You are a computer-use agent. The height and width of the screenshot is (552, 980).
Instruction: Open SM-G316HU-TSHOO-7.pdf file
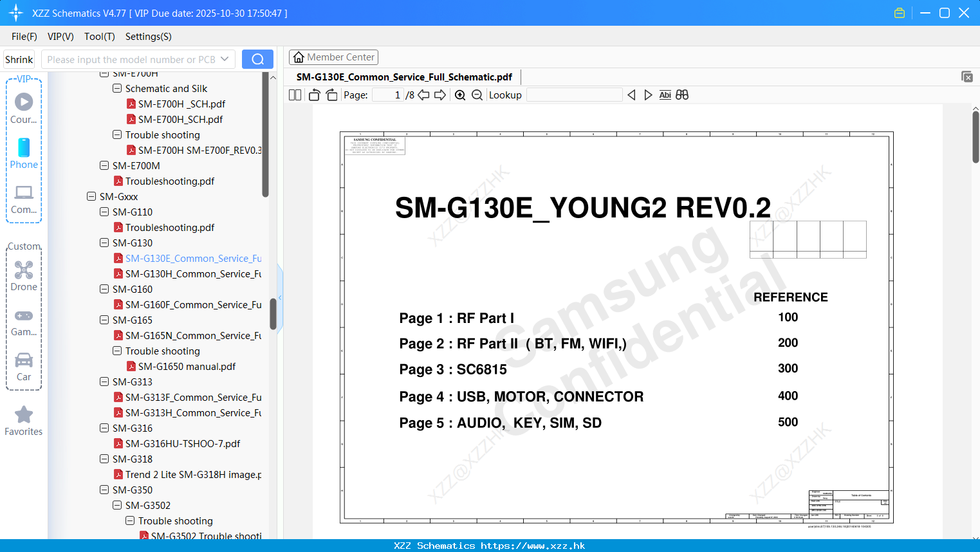177,443
